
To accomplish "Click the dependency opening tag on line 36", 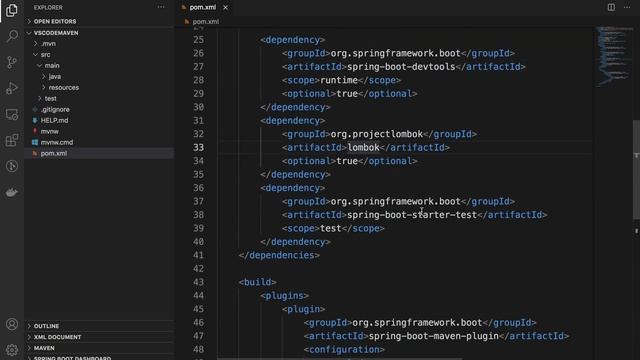I will (x=293, y=188).
